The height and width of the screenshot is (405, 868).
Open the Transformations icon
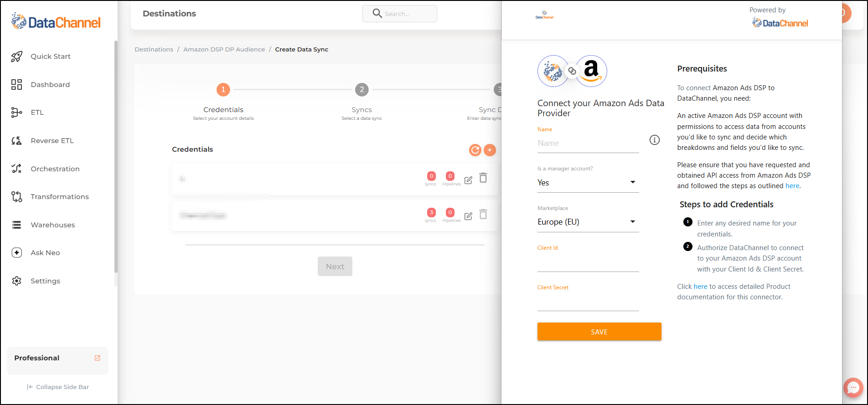17,197
